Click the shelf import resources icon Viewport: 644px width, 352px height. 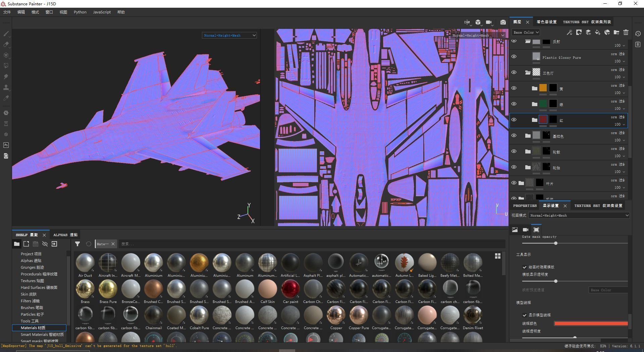54,244
